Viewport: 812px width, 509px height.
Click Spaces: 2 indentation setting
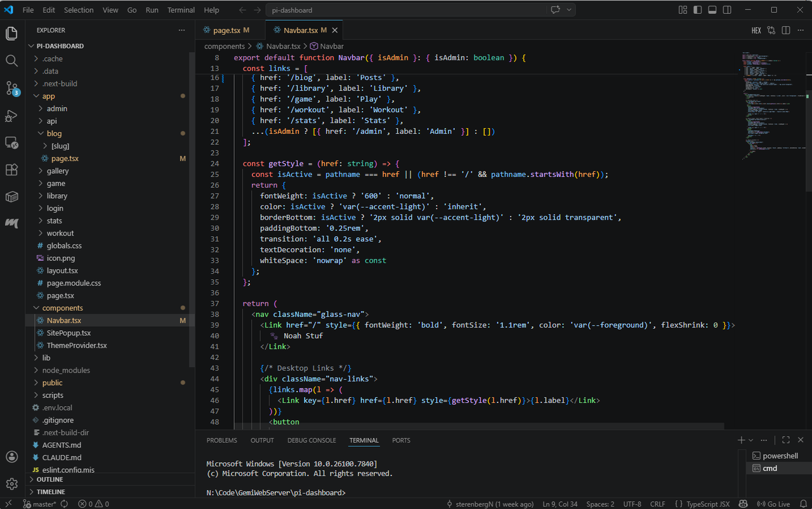pos(599,504)
